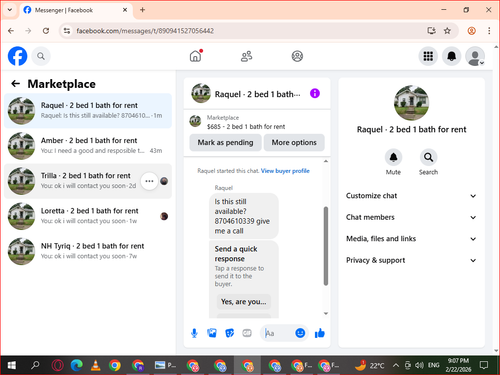View site information icon in address bar

click(x=67, y=31)
